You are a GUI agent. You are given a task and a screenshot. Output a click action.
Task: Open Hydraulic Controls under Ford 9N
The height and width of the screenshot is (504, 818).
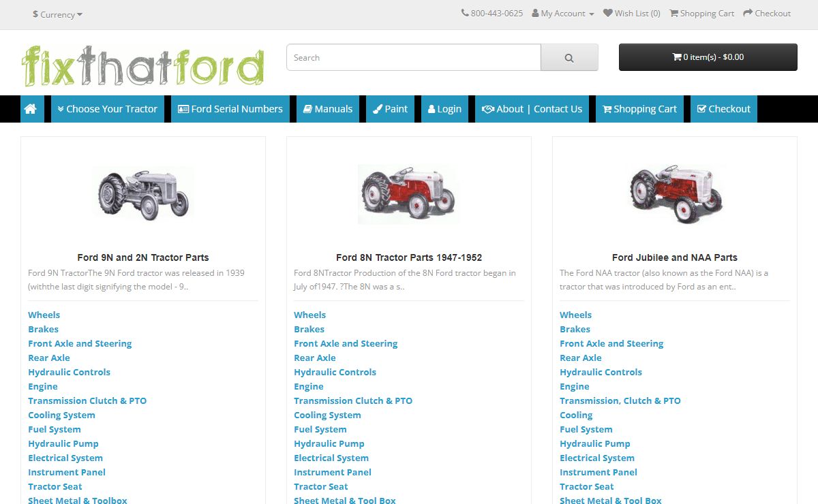tap(69, 372)
